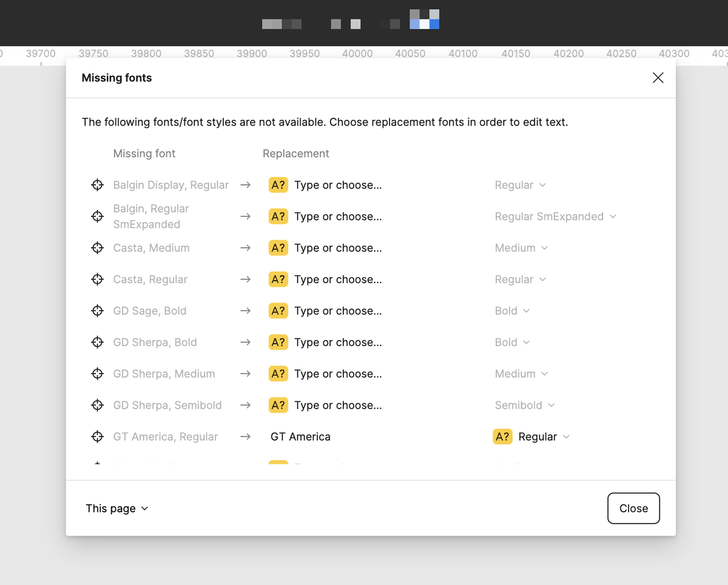Click A? warning badge in Balgin SmExpanded row
The width and height of the screenshot is (728, 585).
click(x=278, y=216)
